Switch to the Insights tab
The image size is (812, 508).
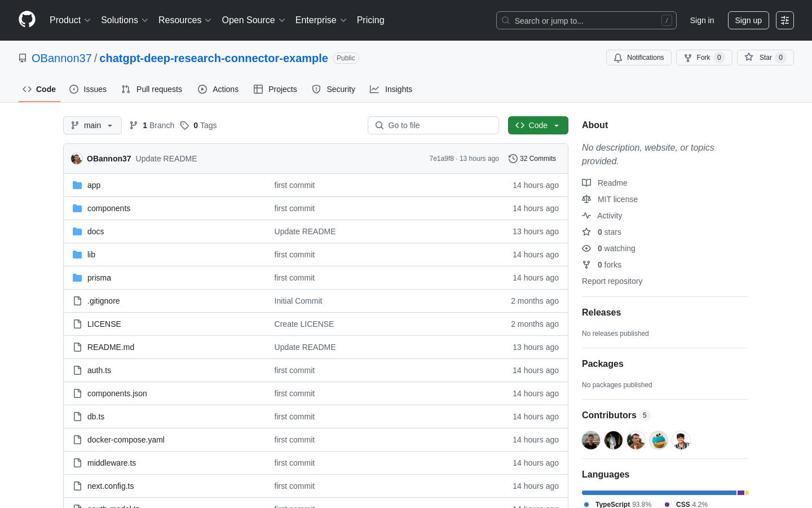pos(391,89)
